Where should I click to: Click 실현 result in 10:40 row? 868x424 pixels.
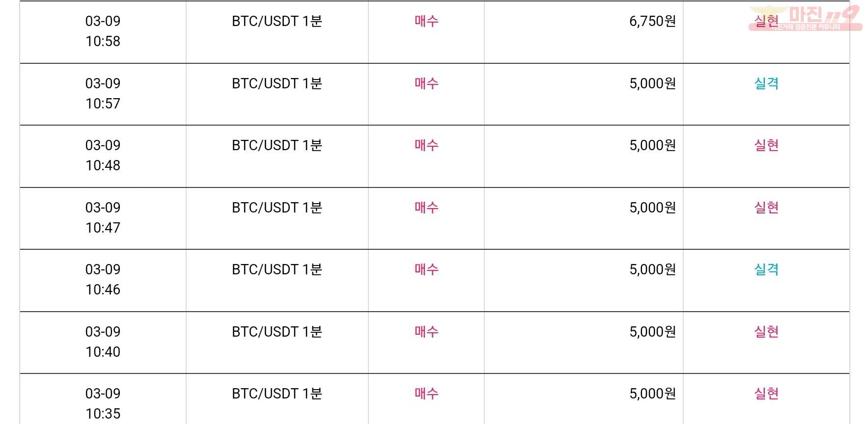point(766,332)
